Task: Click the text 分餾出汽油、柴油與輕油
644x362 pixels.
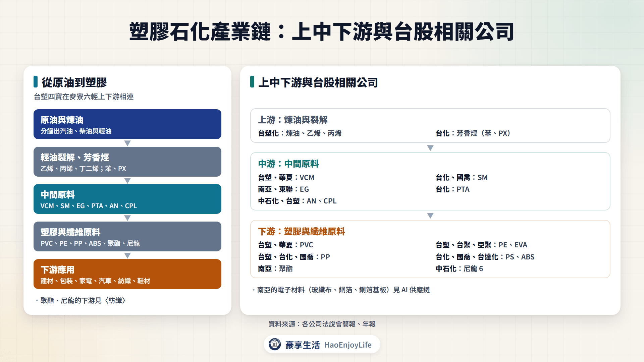Action: point(76,131)
